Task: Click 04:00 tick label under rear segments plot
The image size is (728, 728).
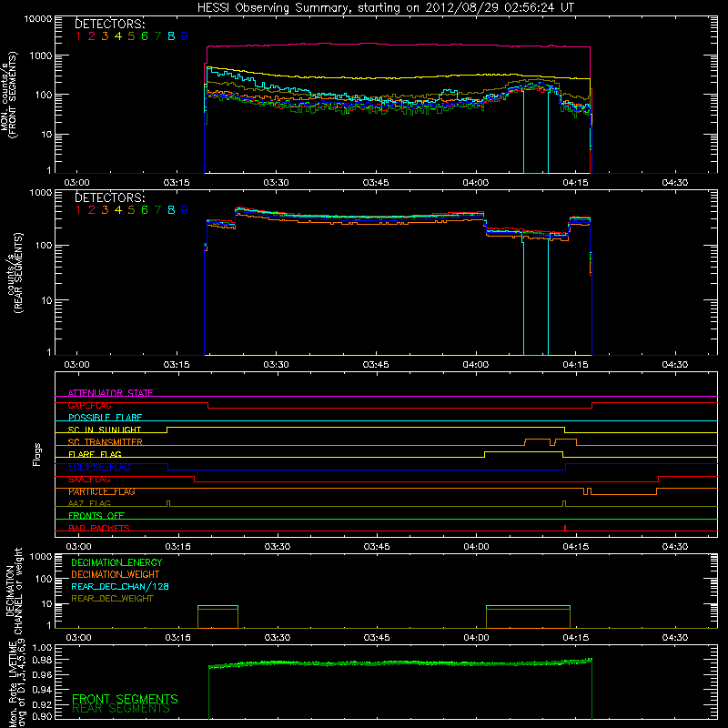Action: coord(475,365)
